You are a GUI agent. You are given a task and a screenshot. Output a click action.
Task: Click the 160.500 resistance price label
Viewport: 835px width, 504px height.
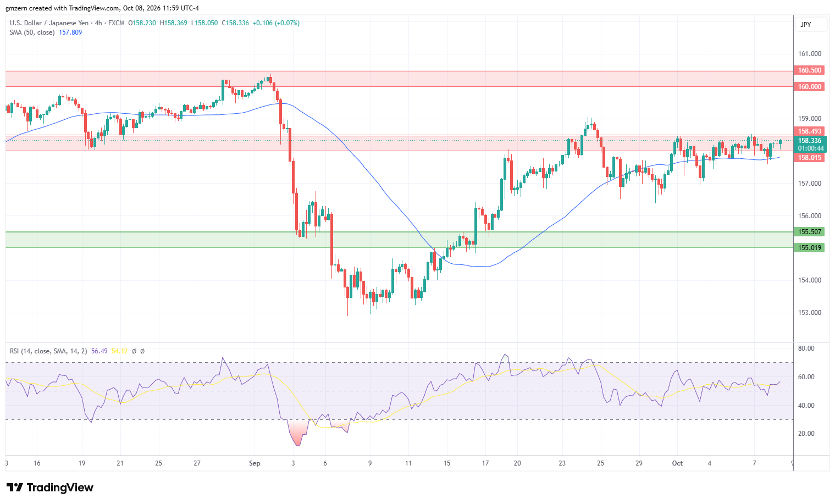coord(809,70)
